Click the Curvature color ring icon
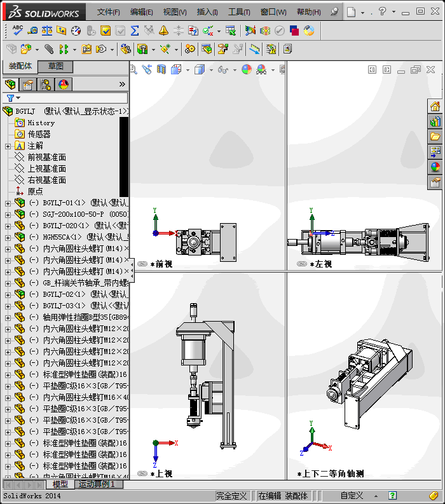This screenshot has width=445, height=504. (x=309, y=31)
